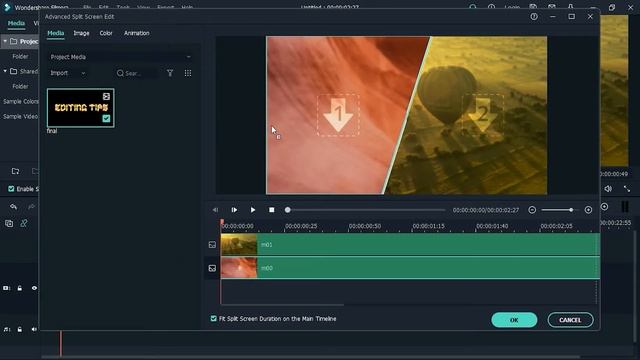Click the horizontal scrollbar under dialog timeline

click(282, 304)
